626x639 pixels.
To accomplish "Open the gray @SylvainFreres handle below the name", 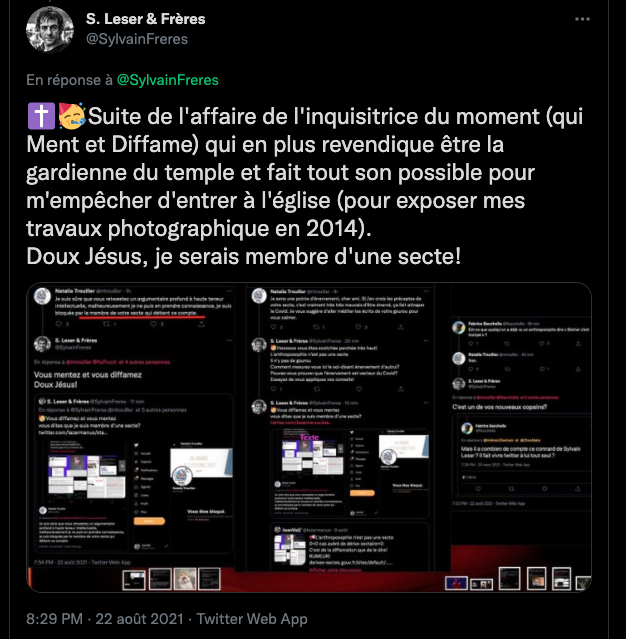I will 137,39.
